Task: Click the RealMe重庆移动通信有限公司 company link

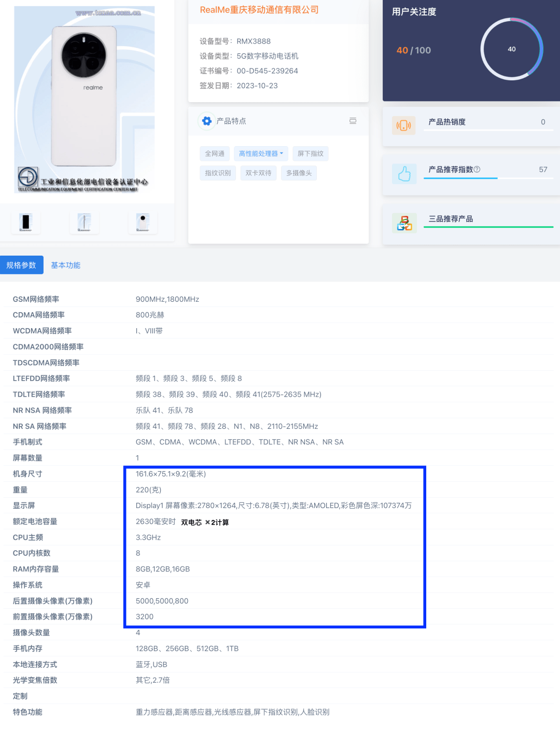Action: (x=259, y=10)
